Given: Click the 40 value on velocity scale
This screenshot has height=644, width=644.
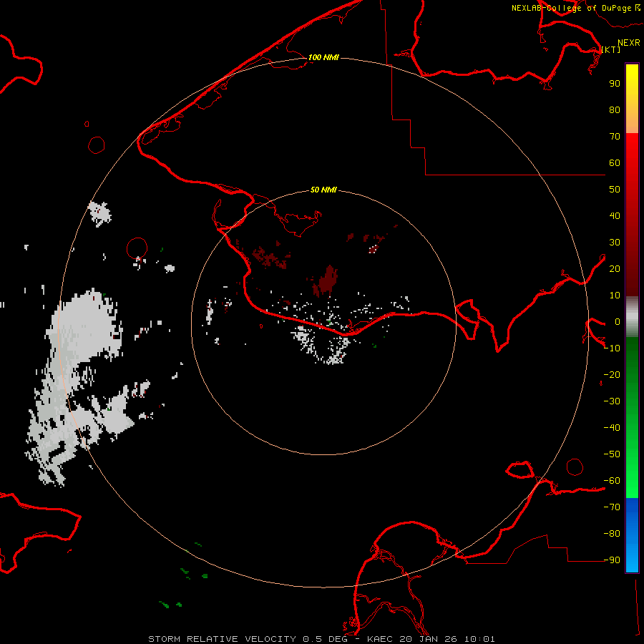Looking at the screenshot, I should click(x=615, y=216).
